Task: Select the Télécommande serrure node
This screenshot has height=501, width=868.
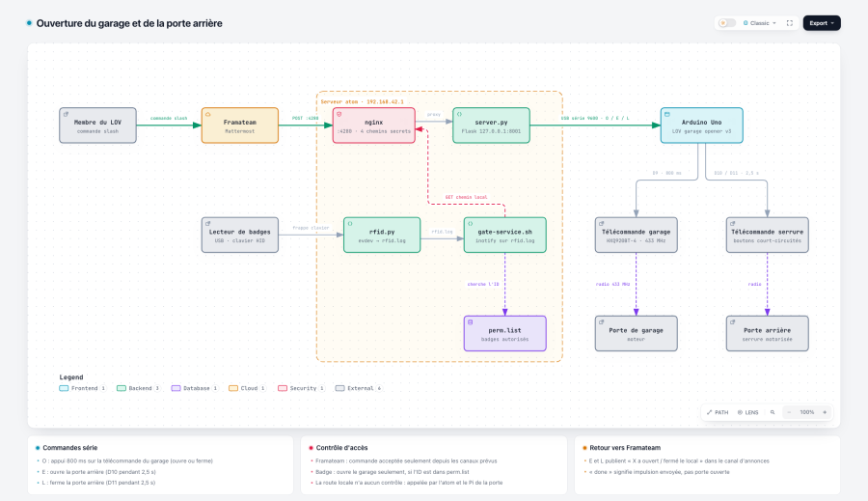Action: [768, 235]
